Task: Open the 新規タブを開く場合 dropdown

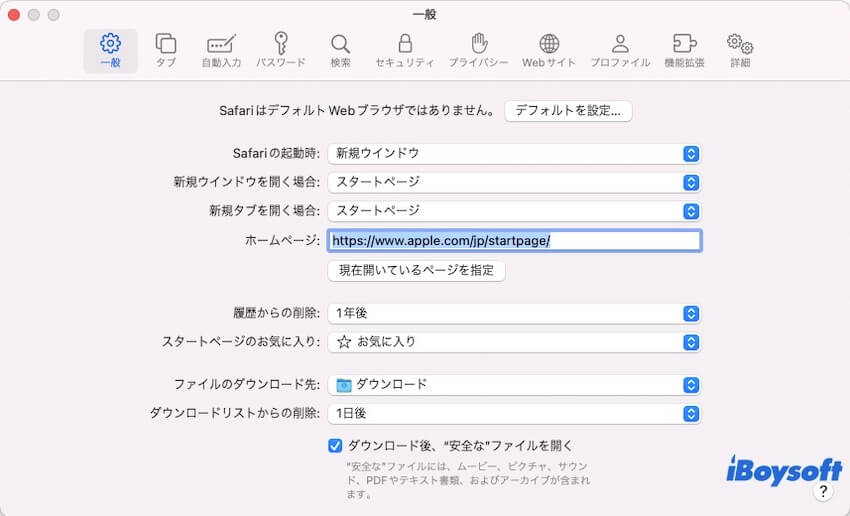Action: click(514, 211)
